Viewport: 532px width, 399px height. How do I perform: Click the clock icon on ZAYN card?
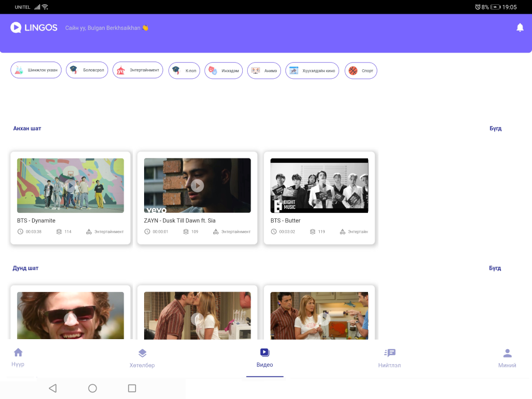tap(147, 232)
